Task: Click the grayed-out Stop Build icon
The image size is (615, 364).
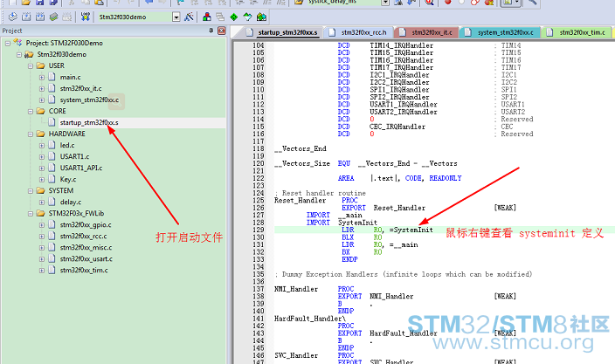Action: coord(67,17)
